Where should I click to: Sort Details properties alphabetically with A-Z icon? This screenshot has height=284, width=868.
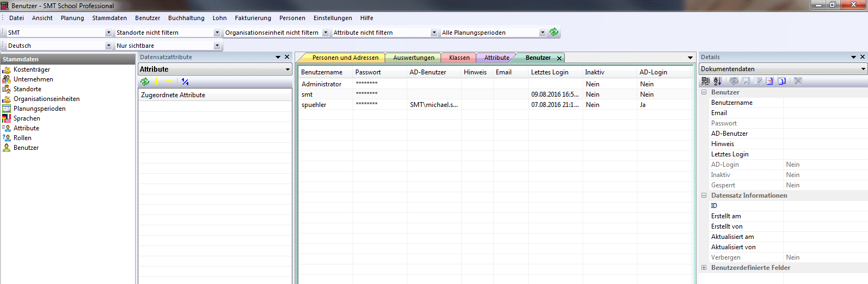click(717, 81)
